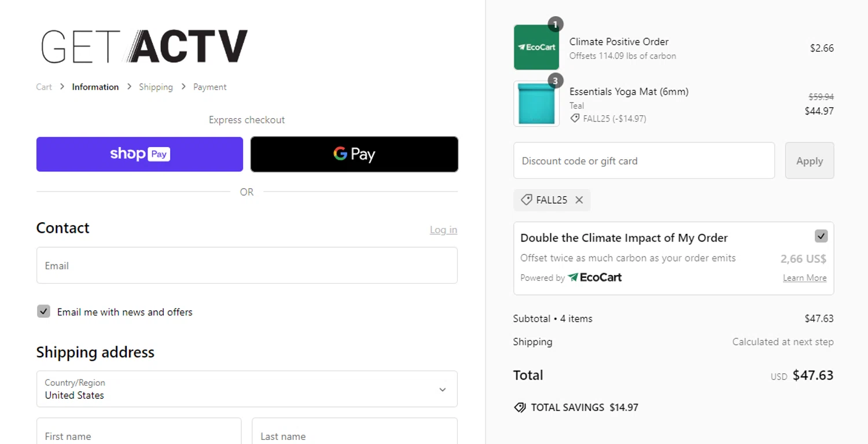Viewport: 868px width, 444px height.
Task: Select the Information breadcrumb step
Action: coord(95,87)
